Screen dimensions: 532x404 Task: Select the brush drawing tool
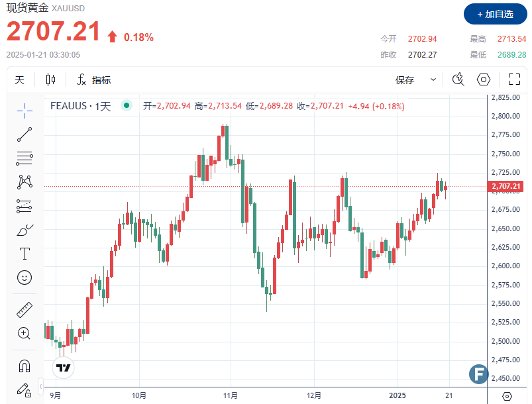(x=25, y=230)
